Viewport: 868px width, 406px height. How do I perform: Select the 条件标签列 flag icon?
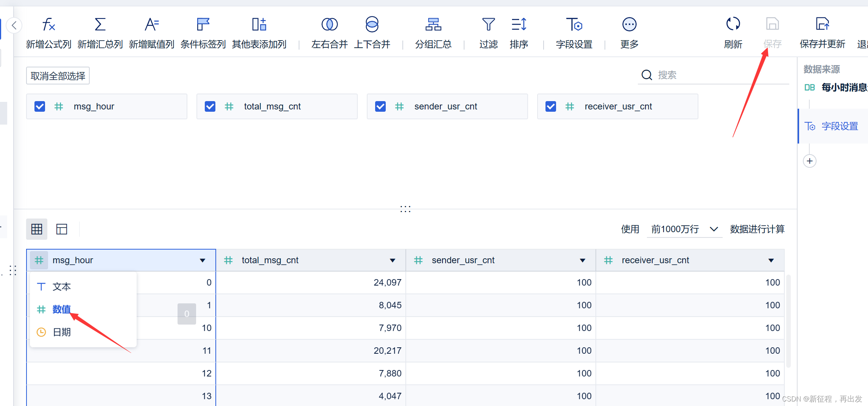203,24
